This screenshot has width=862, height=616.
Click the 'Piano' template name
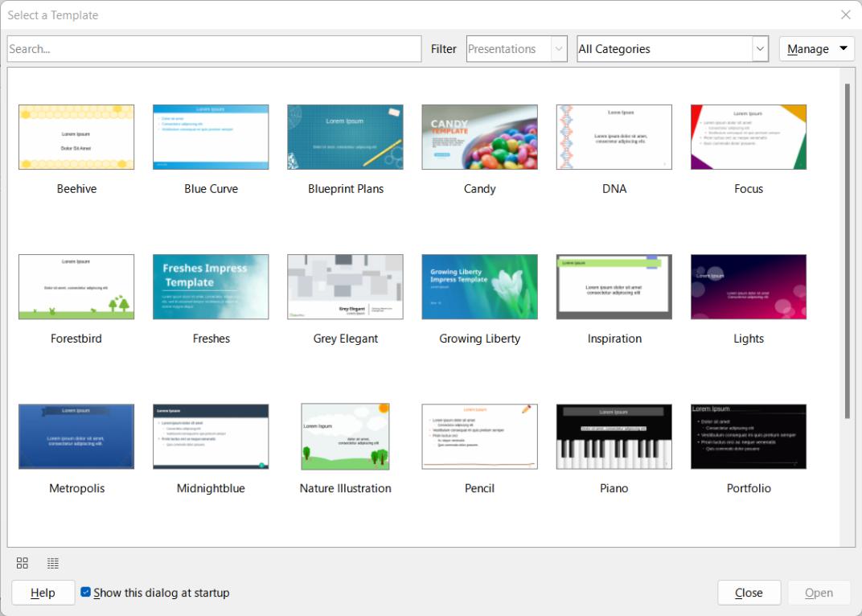click(614, 488)
